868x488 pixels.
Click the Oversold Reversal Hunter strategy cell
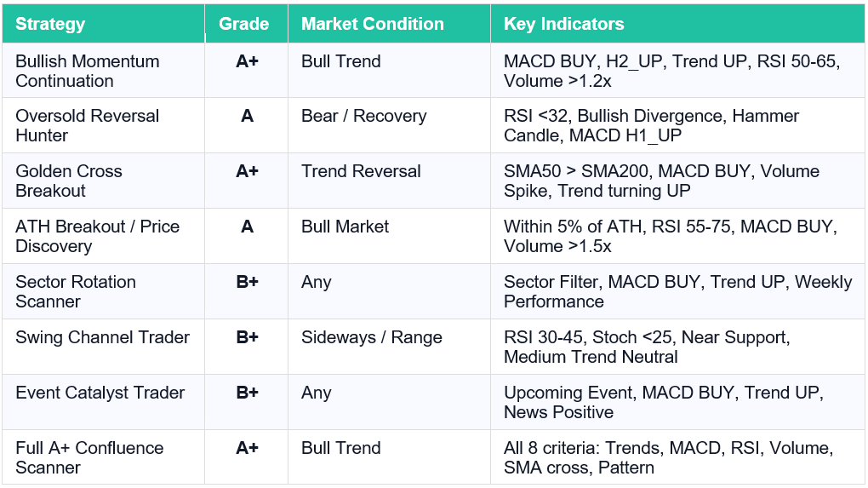[88, 126]
